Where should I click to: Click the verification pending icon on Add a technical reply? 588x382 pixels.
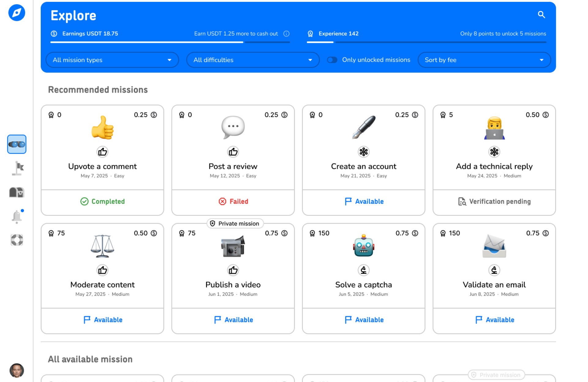click(462, 201)
